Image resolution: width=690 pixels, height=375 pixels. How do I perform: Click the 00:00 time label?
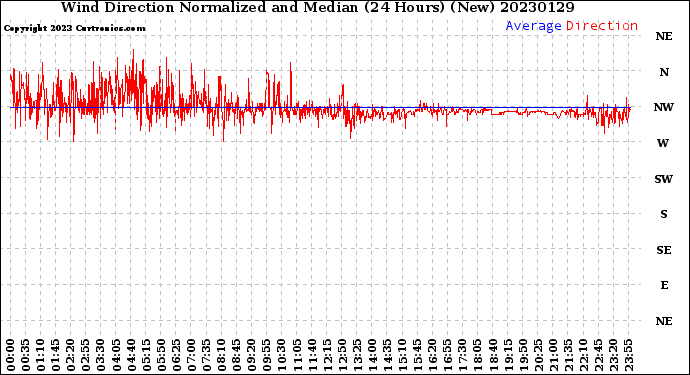pos(11,355)
